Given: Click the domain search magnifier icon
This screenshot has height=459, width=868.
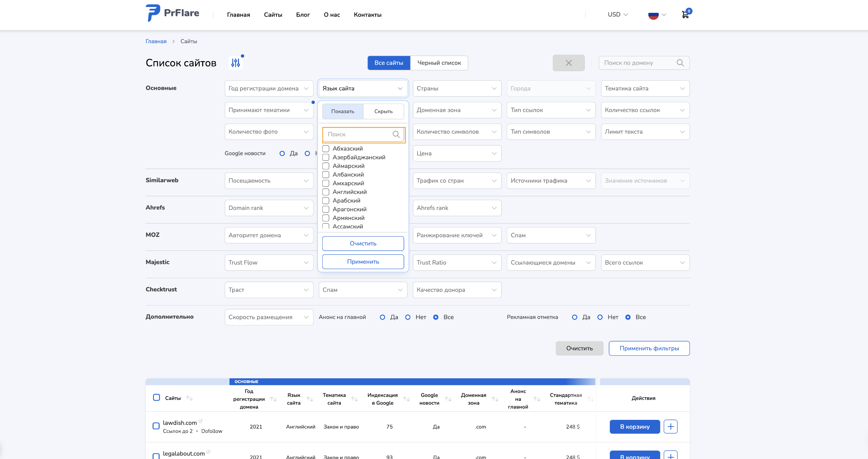Looking at the screenshot, I should click(x=680, y=63).
